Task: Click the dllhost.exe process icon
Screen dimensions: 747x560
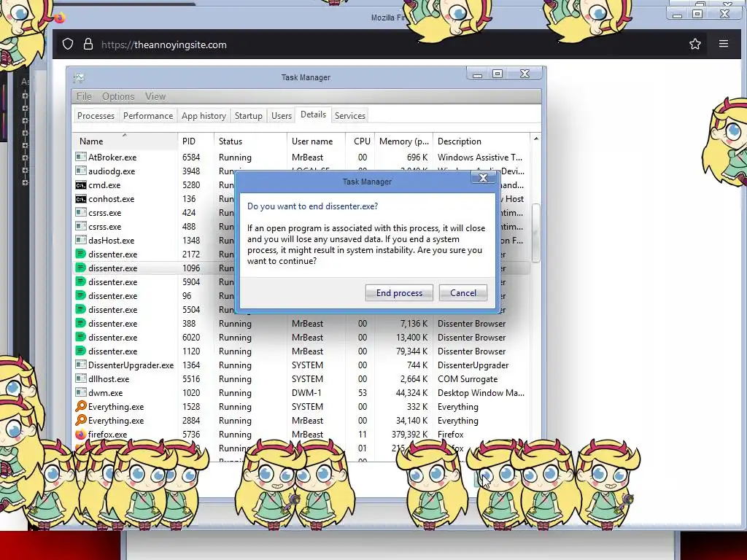Action: click(81, 378)
